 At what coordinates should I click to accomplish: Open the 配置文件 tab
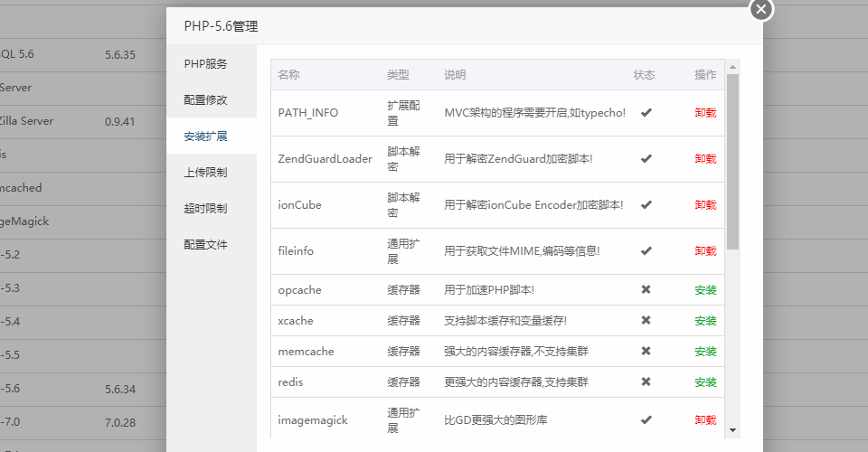(x=205, y=245)
